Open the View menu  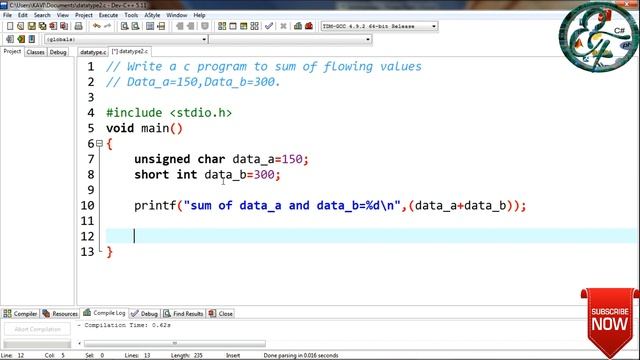(62, 15)
